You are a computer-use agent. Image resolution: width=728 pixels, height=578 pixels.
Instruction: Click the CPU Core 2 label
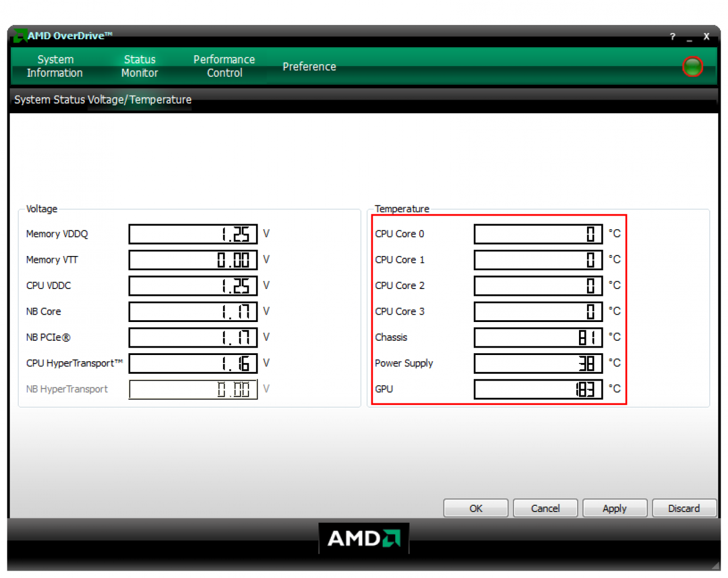(399, 286)
